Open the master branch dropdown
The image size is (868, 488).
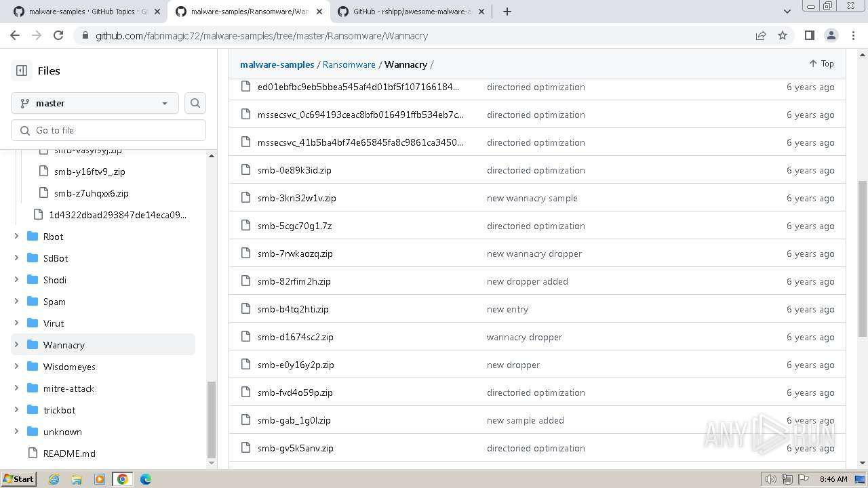[x=95, y=103]
